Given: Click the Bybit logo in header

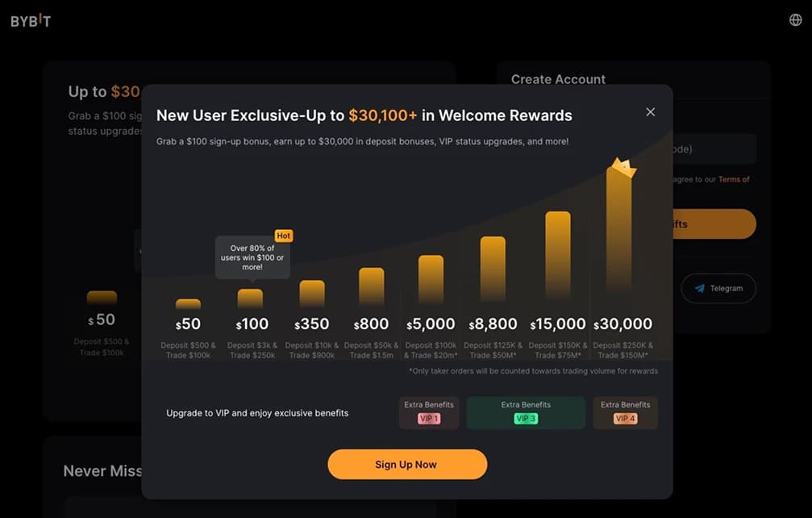Looking at the screenshot, I should tap(31, 21).
